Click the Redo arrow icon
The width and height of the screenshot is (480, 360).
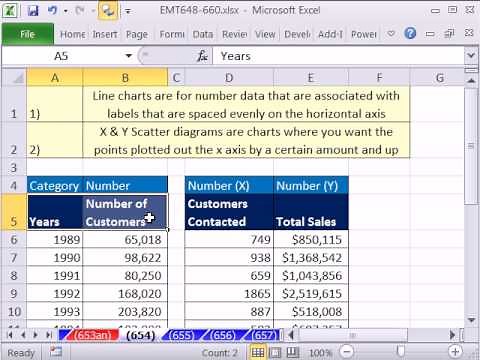tap(80, 11)
